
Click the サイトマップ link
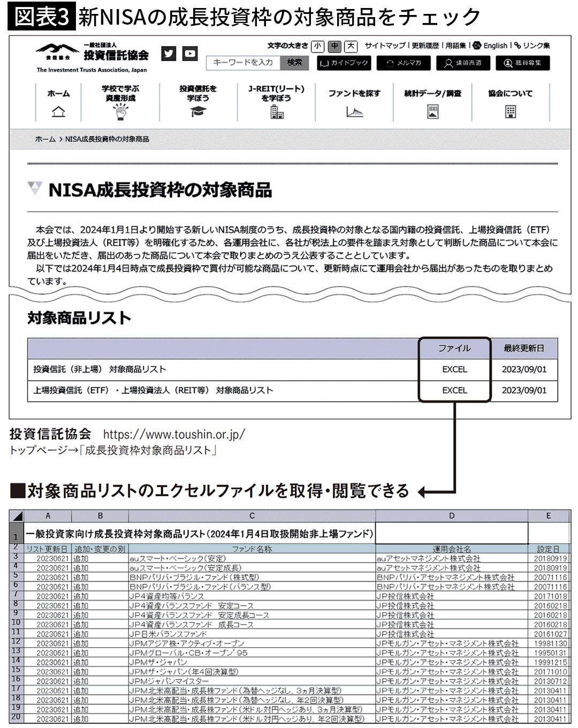pyautogui.click(x=385, y=46)
